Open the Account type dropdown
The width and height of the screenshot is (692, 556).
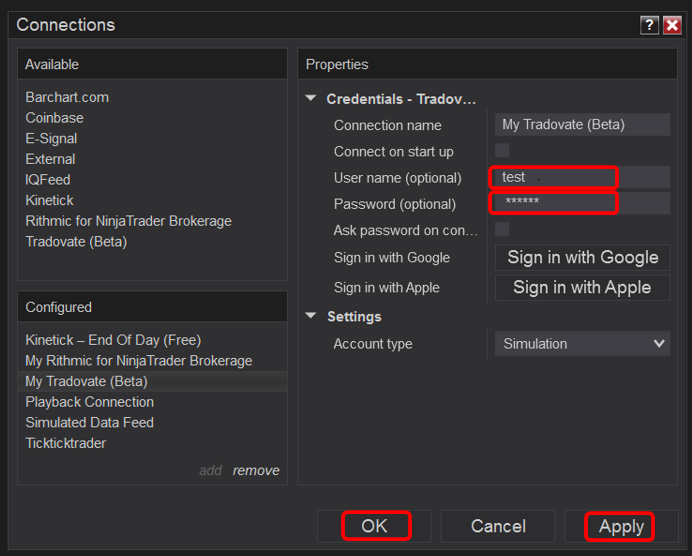coord(582,343)
